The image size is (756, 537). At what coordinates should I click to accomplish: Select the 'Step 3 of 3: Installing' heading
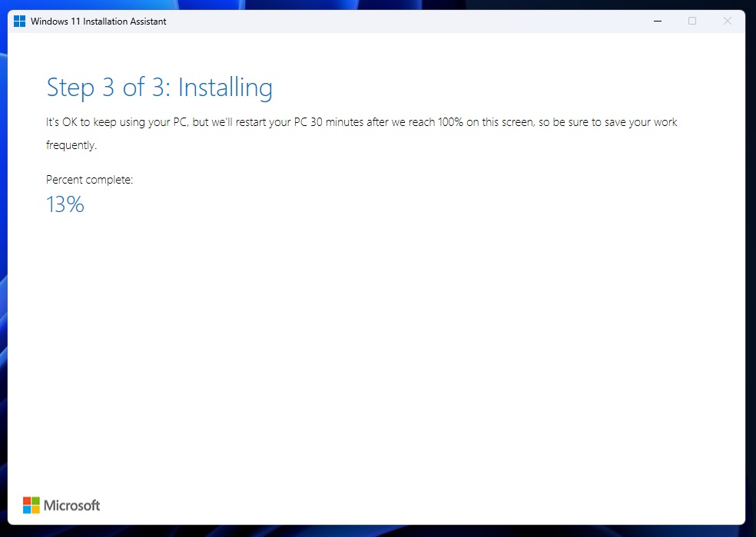159,87
